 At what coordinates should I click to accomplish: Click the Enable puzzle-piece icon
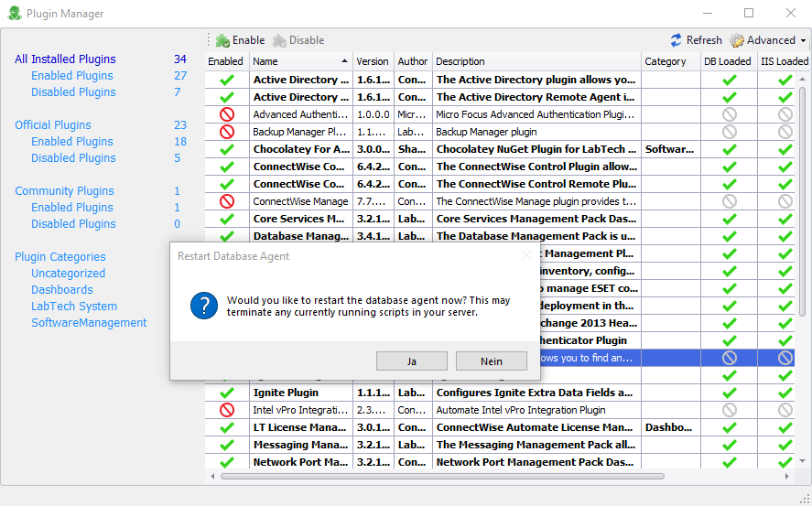click(x=222, y=40)
